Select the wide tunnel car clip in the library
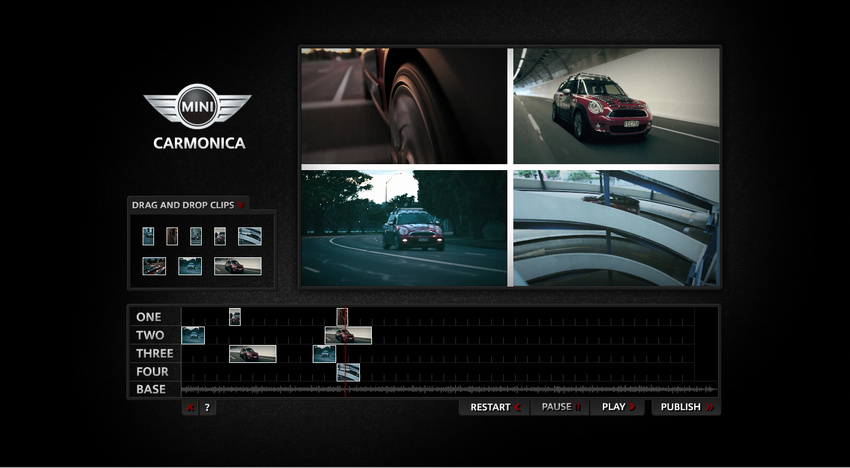This screenshot has height=468, width=850. (x=237, y=266)
